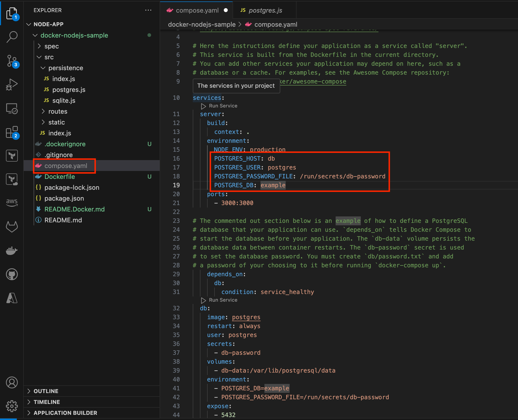Switch to the postgres.js tab
Image resolution: width=518 pixels, height=420 pixels.
[x=265, y=10]
